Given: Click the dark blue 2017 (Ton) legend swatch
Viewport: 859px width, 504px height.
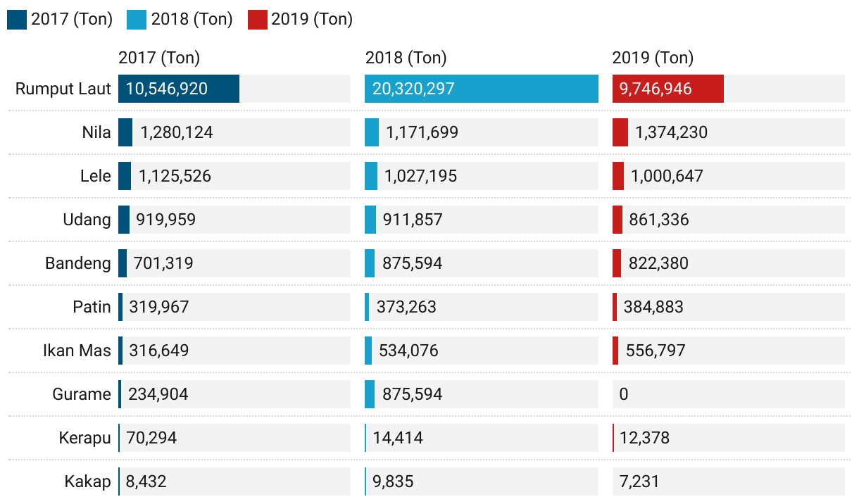Looking at the screenshot, I should (17, 19).
